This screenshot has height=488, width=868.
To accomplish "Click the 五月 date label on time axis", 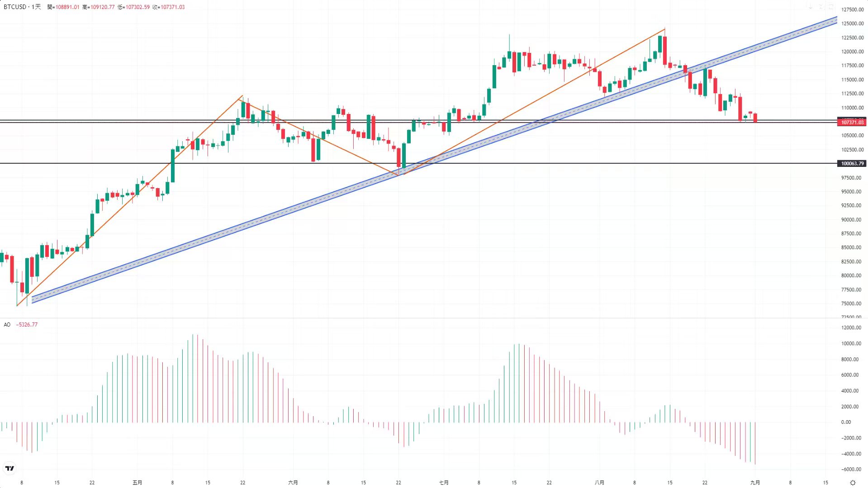I will (x=138, y=483).
